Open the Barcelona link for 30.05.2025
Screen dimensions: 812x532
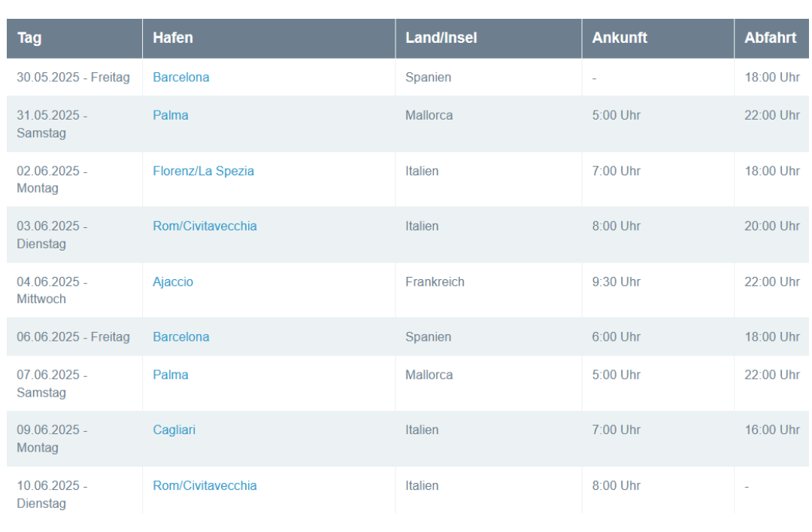(x=180, y=78)
